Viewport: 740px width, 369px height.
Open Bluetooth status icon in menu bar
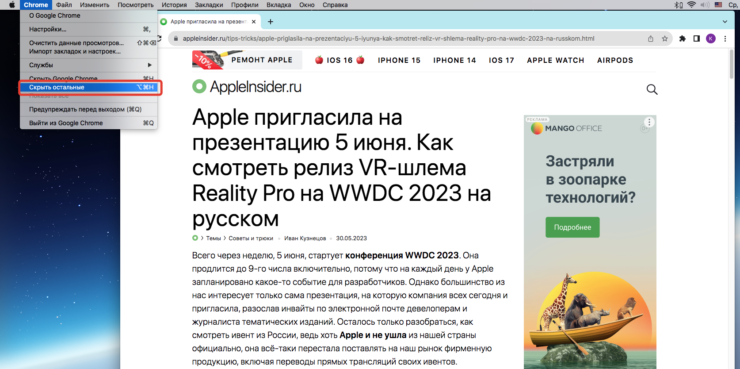tap(680, 5)
